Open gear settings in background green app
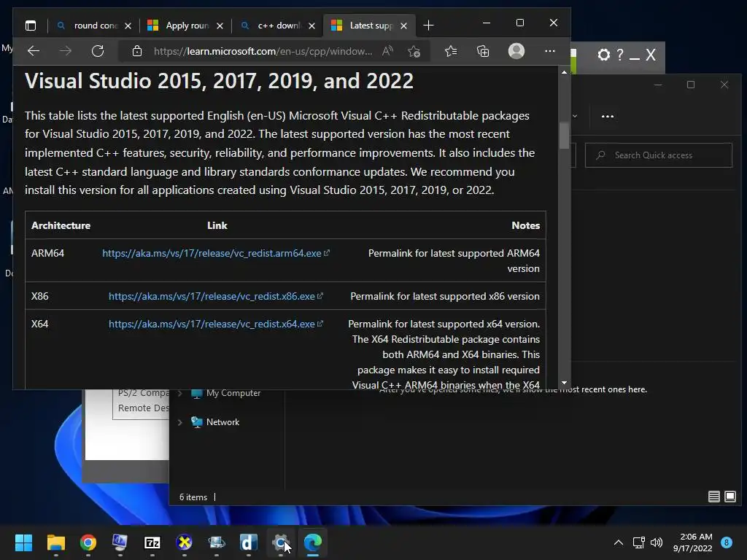This screenshot has height=560, width=747. point(603,55)
